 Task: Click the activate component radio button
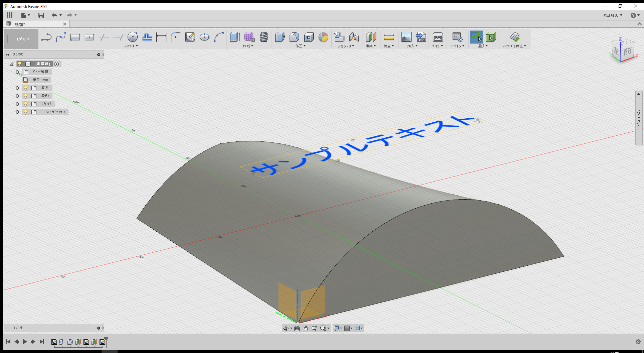(x=57, y=64)
